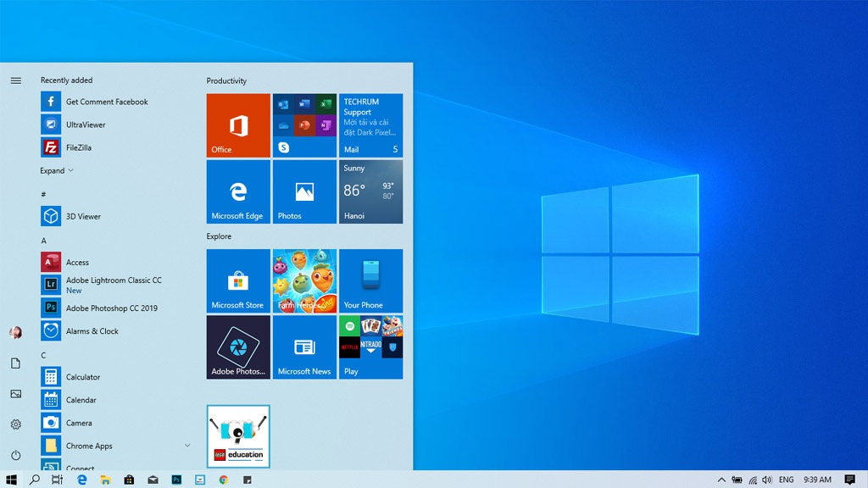Expand the Chrome Apps folder chevron
The height and width of the screenshot is (488, 868).
click(x=187, y=446)
